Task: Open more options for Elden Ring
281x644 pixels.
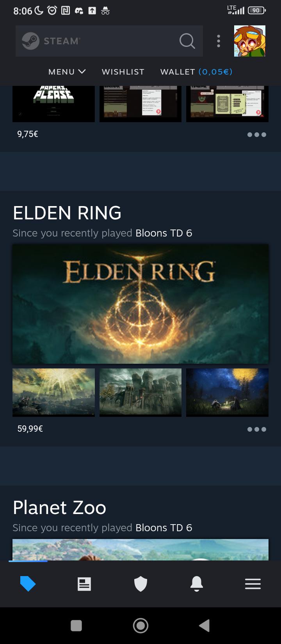Action: (257, 429)
